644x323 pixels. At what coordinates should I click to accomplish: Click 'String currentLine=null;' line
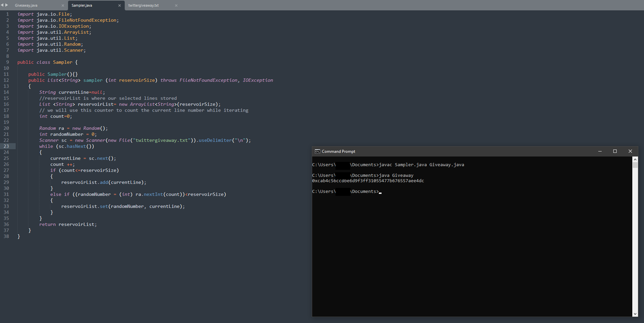72,92
